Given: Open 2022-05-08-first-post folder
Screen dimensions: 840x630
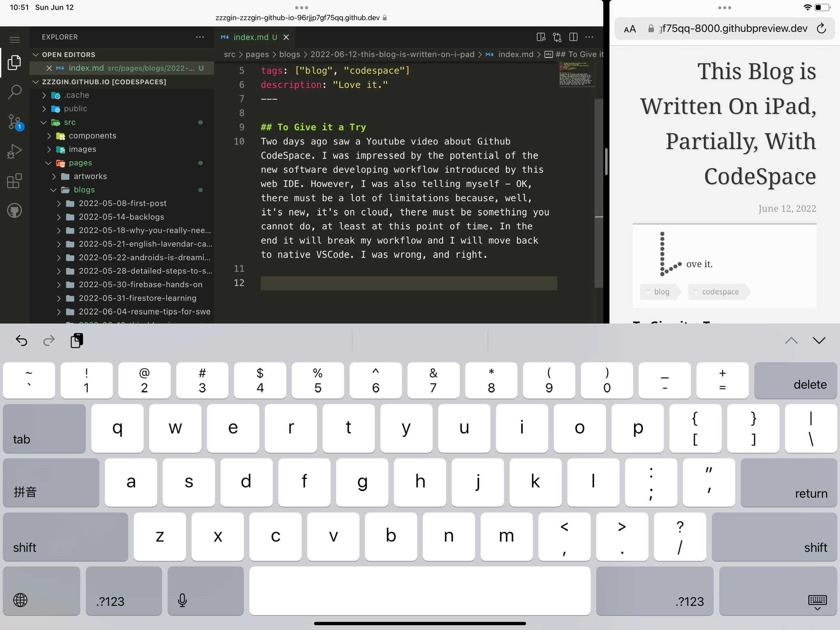Looking at the screenshot, I should coord(122,204).
